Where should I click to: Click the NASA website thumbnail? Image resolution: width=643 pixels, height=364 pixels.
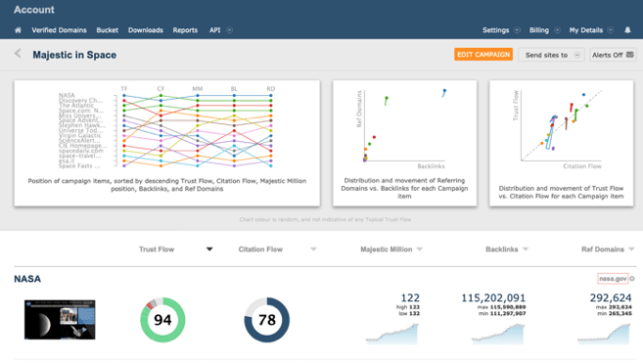click(60, 320)
